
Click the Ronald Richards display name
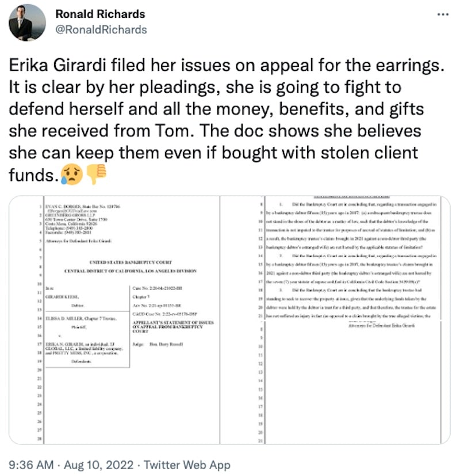pyautogui.click(x=101, y=14)
